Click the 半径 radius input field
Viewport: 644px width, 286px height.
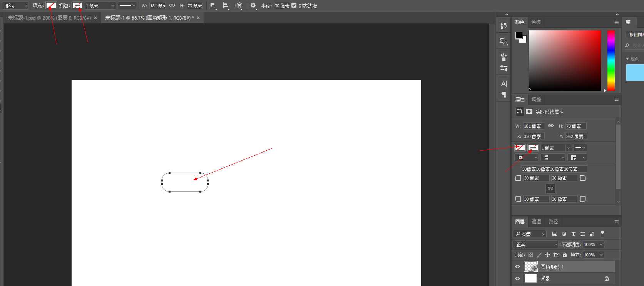282,6
